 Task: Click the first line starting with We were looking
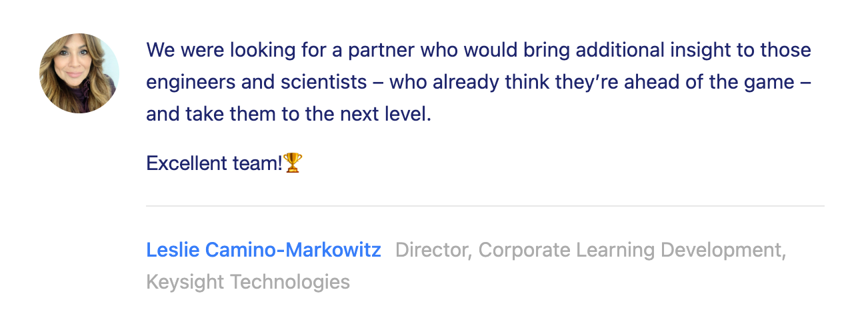point(479,50)
